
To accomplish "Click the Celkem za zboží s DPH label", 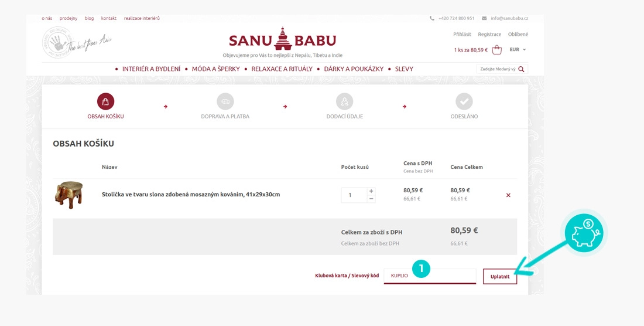I will (x=372, y=232).
